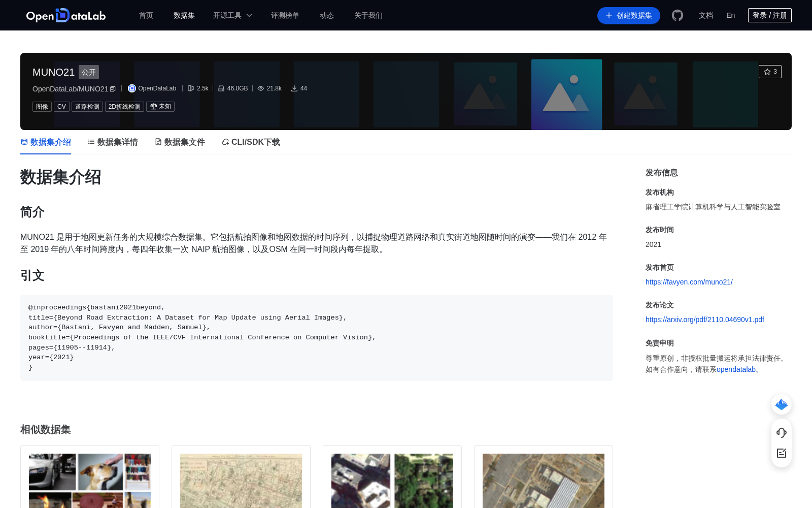The image size is (812, 508).
Task: Click the OpenDataLab publisher avatar
Action: [x=132, y=88]
